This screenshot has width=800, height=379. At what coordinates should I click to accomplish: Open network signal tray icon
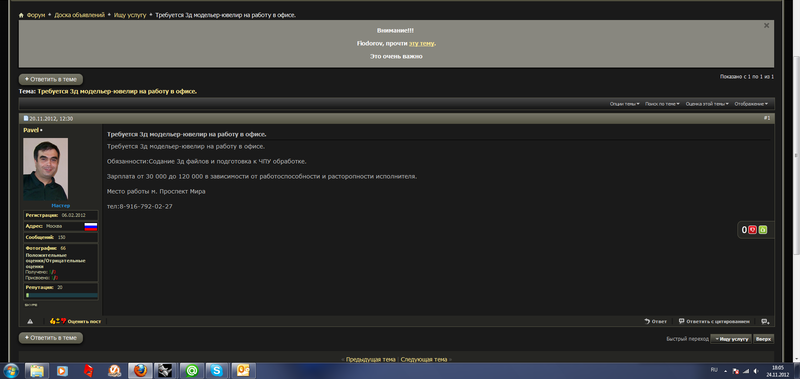[x=745, y=371]
